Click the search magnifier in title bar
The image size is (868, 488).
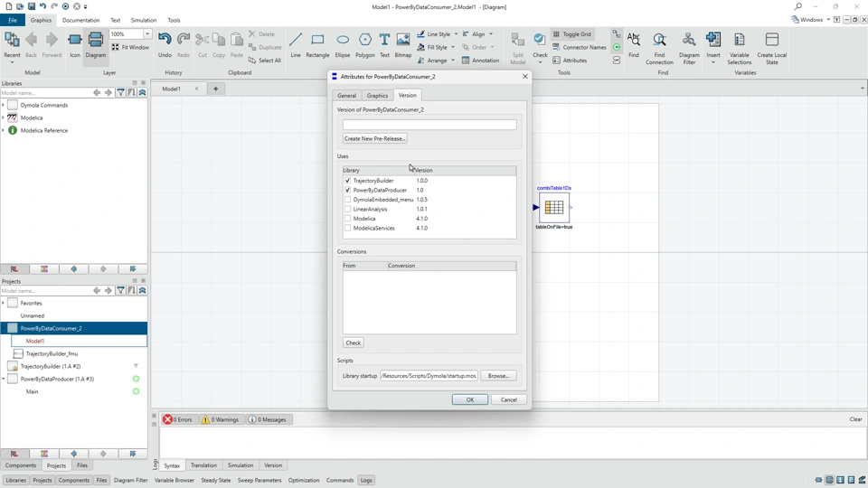pos(797,6)
